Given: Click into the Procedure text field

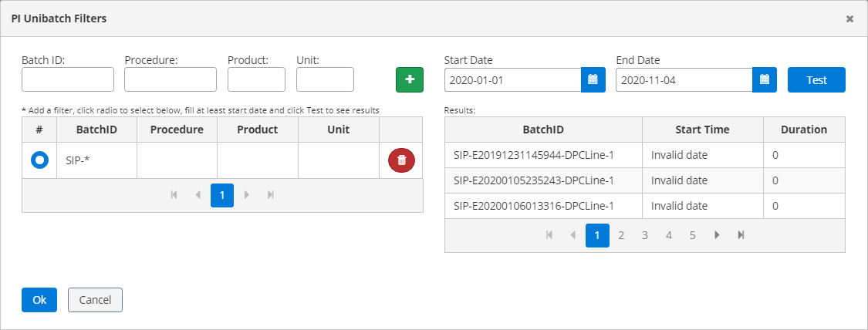Looking at the screenshot, I should (x=171, y=79).
